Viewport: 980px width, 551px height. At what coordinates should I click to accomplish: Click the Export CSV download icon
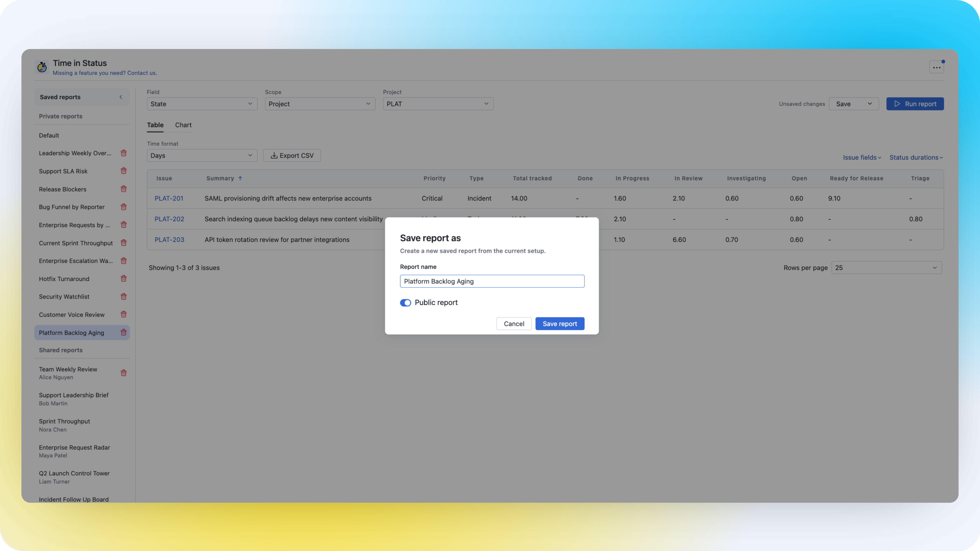(x=274, y=155)
